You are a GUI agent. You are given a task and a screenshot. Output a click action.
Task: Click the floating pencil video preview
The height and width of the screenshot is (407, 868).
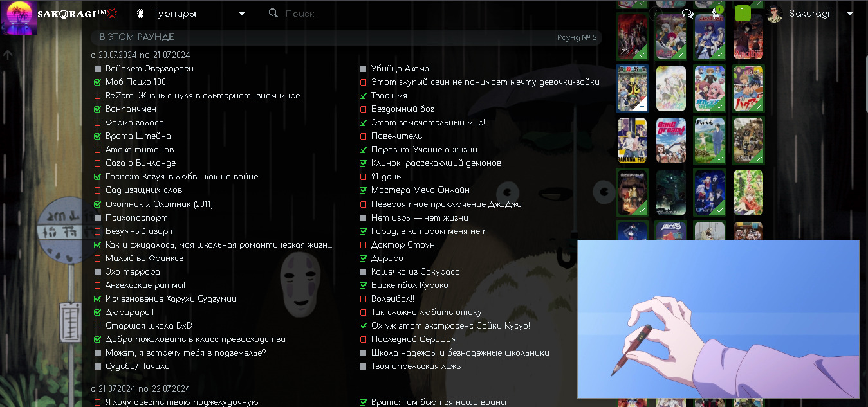point(718,319)
